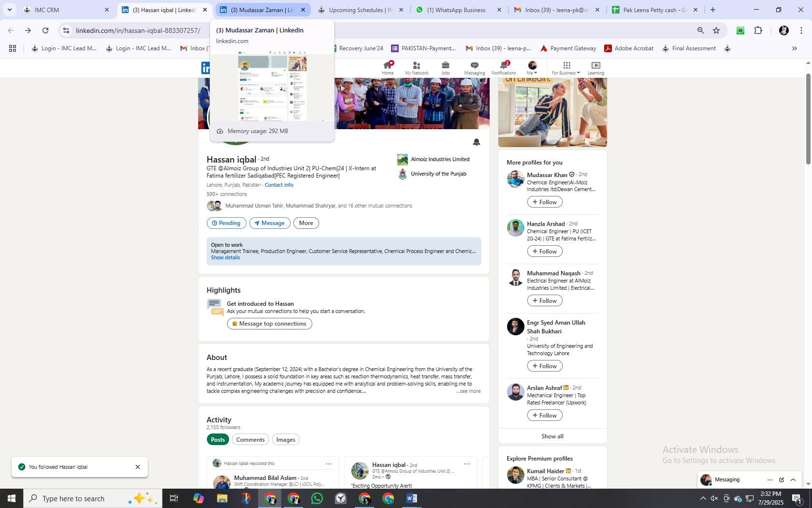
Task: Click Message top connections button
Action: 270,324
